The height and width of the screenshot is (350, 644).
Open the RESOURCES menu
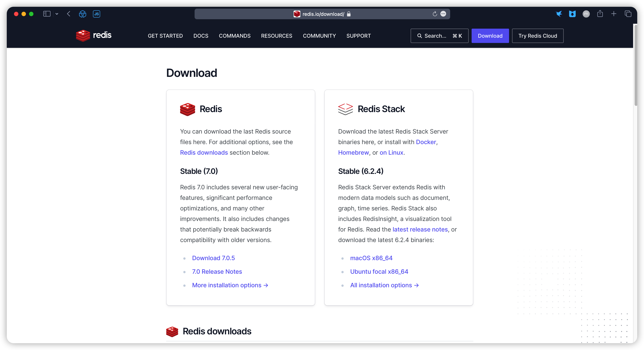276,36
